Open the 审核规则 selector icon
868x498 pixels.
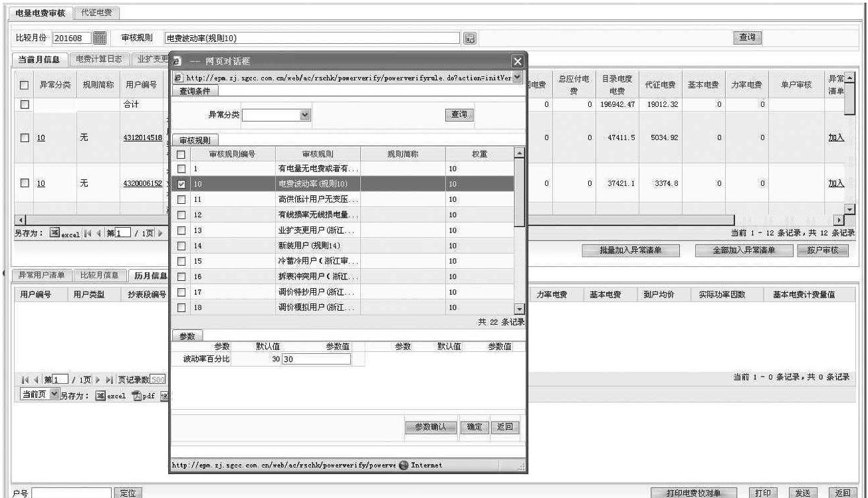(469, 39)
